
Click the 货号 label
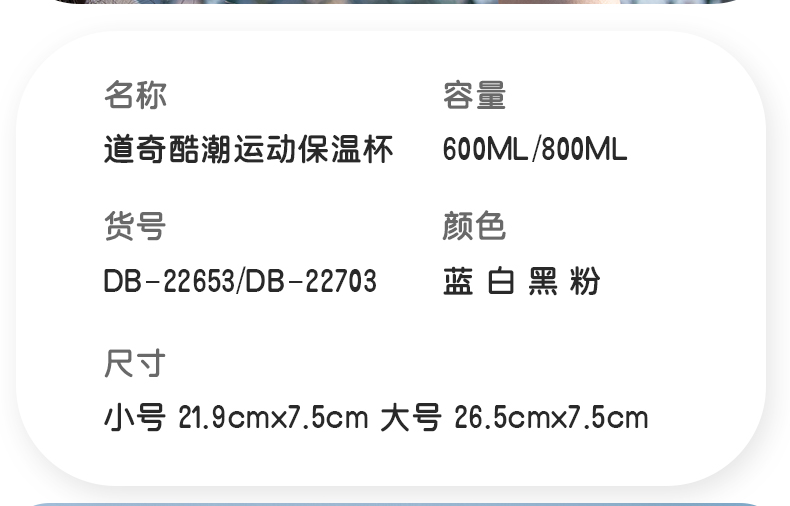coord(135,226)
